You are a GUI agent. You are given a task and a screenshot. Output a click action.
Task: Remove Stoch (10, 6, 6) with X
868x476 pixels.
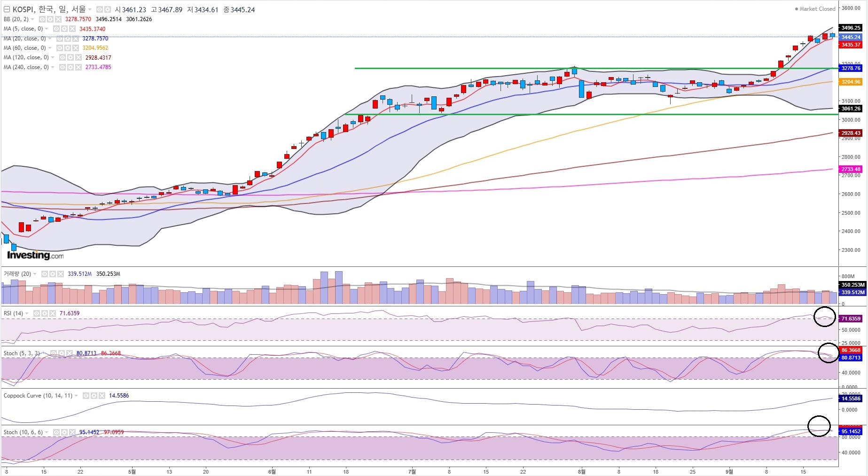pos(72,432)
